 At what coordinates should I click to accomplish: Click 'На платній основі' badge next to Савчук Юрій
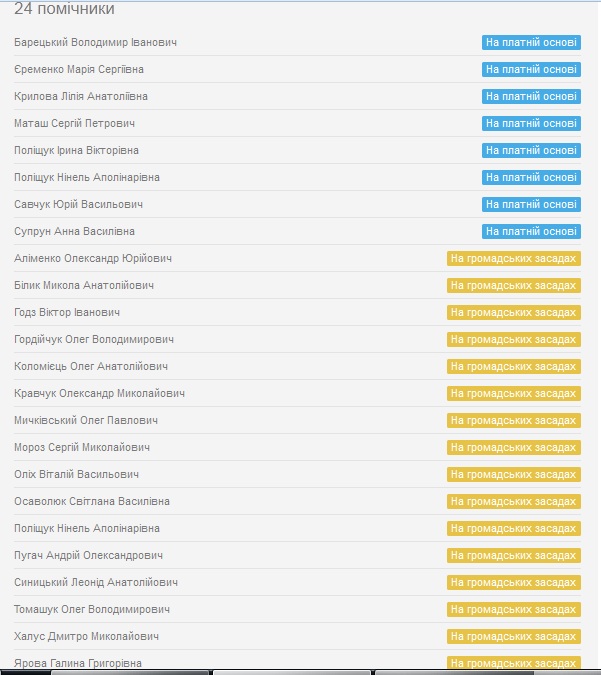coord(531,204)
